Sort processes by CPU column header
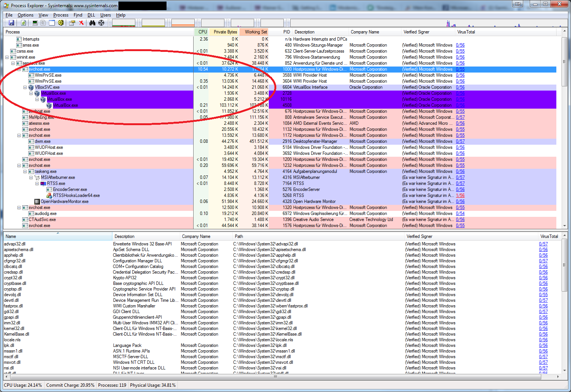The image size is (571, 392). click(x=201, y=32)
